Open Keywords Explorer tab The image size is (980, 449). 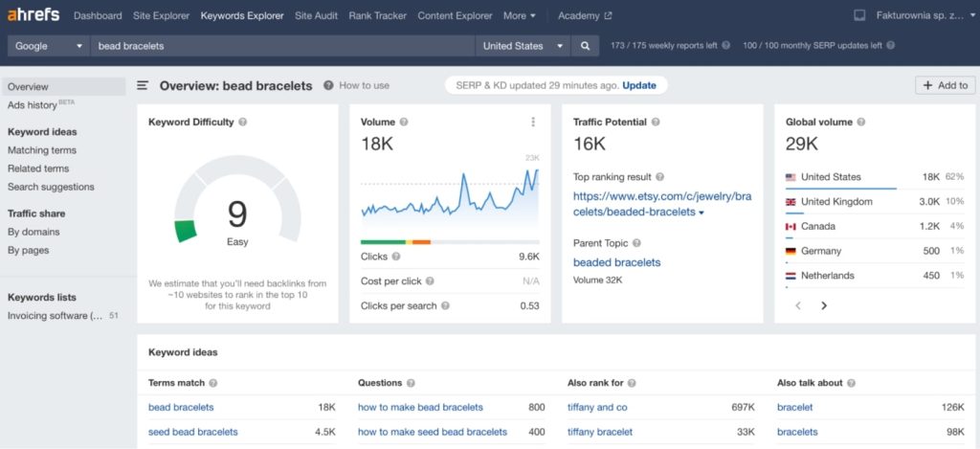(x=242, y=15)
